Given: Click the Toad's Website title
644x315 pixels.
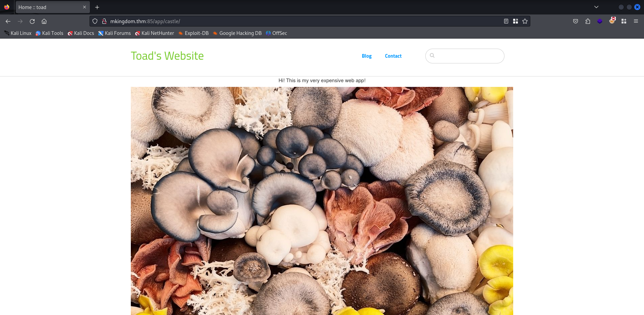Looking at the screenshot, I should click(167, 56).
